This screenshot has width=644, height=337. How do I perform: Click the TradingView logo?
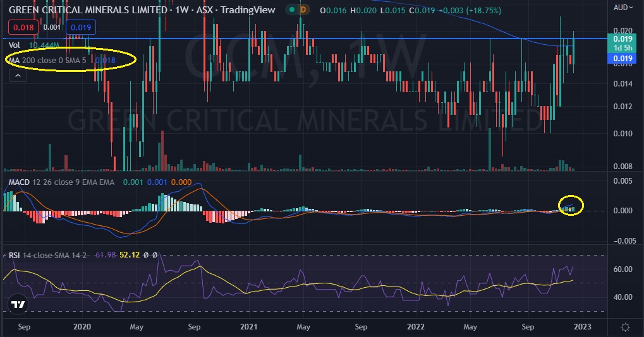18,305
